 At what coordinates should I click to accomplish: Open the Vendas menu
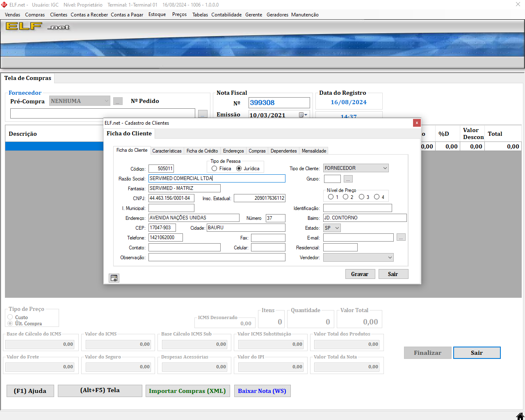pyautogui.click(x=13, y=14)
